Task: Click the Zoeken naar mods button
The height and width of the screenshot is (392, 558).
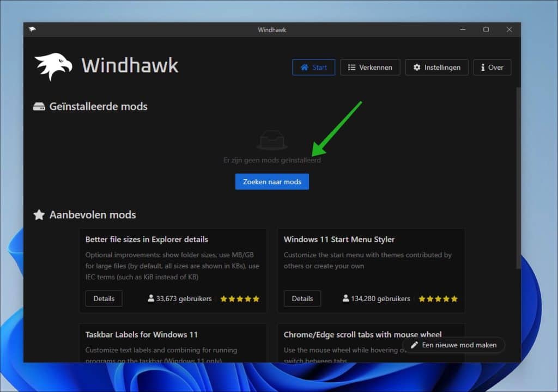Action: point(272,182)
